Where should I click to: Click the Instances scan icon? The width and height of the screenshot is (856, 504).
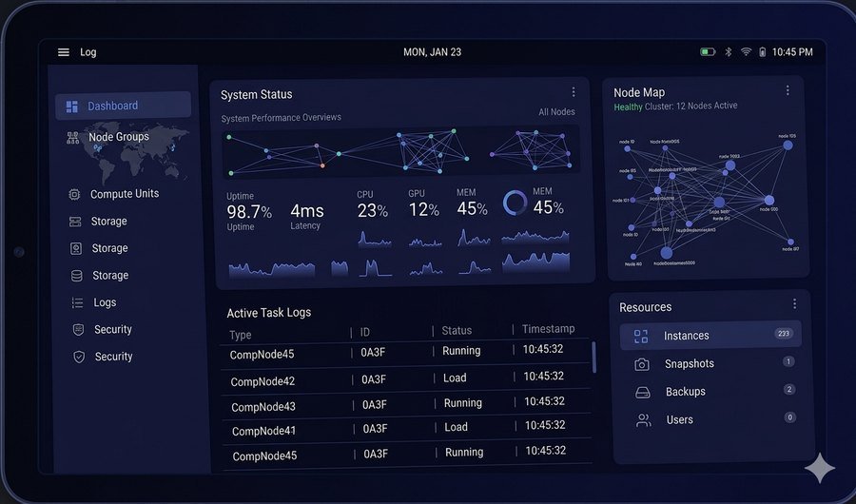(641, 337)
